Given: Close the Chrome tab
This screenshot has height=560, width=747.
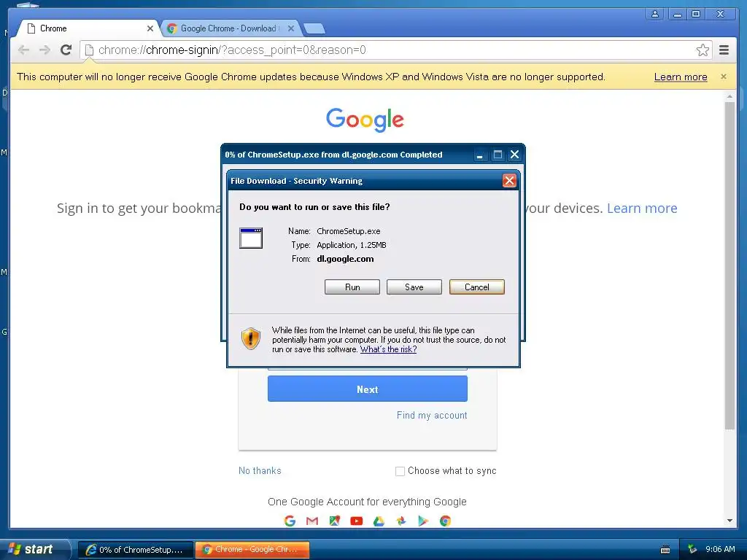Looking at the screenshot, I should point(150,28).
